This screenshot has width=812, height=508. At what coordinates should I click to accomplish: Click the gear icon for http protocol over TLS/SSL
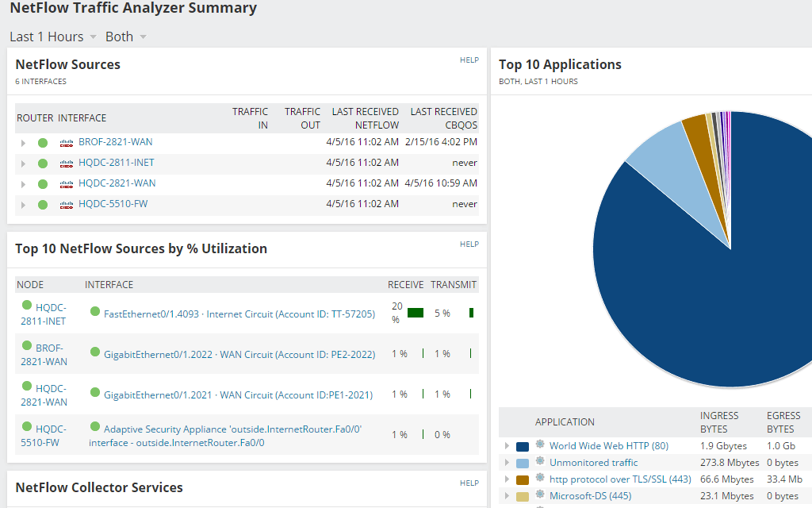[542, 479]
